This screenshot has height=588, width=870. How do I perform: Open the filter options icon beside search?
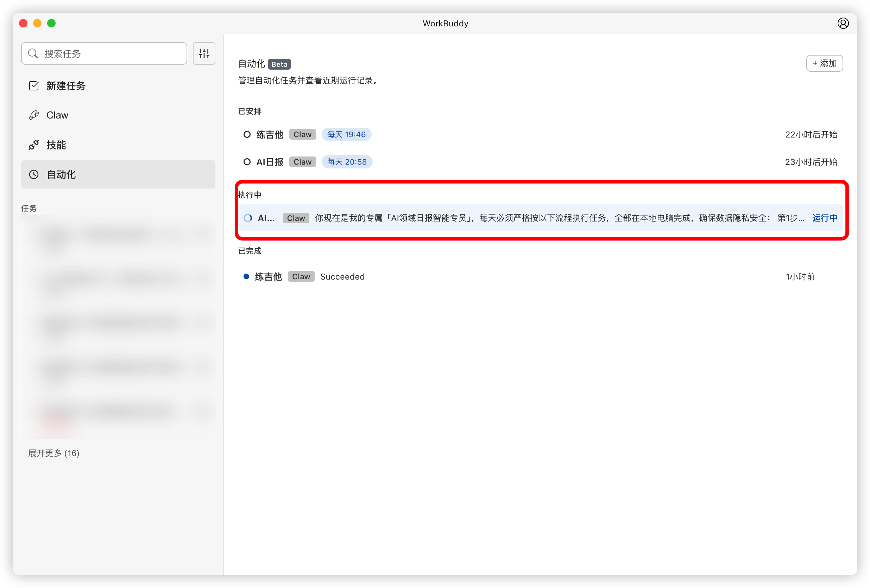(x=204, y=53)
